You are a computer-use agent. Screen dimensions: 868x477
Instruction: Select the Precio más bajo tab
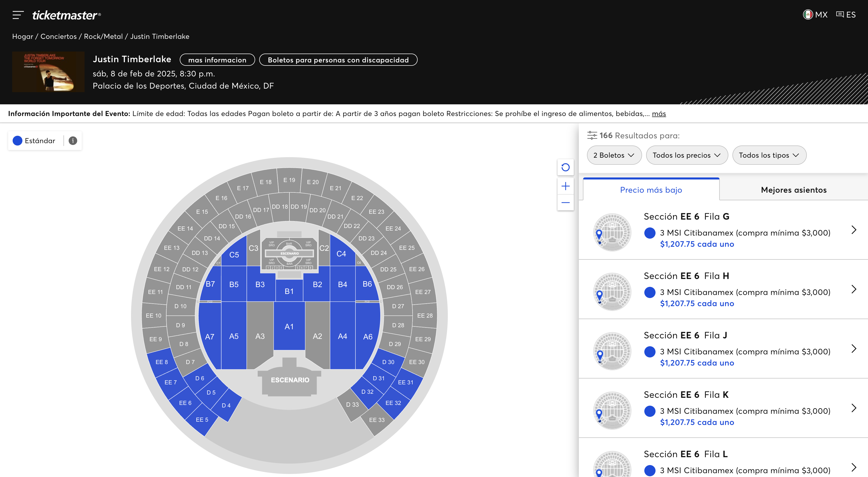coord(651,190)
